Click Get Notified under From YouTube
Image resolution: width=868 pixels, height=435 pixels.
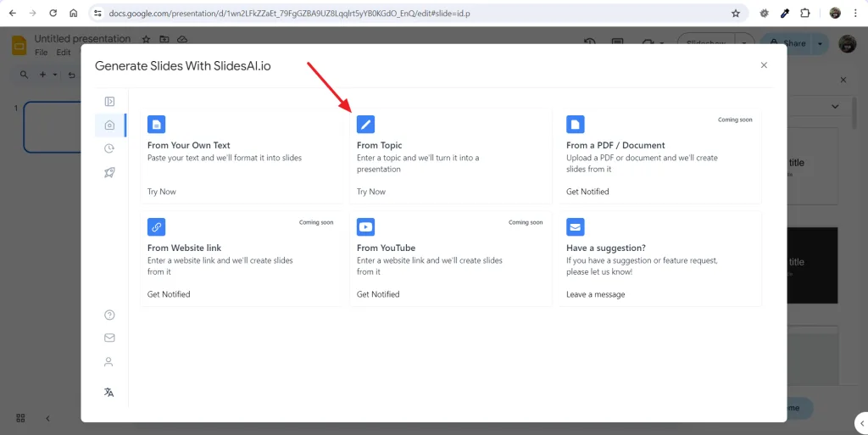[378, 294]
